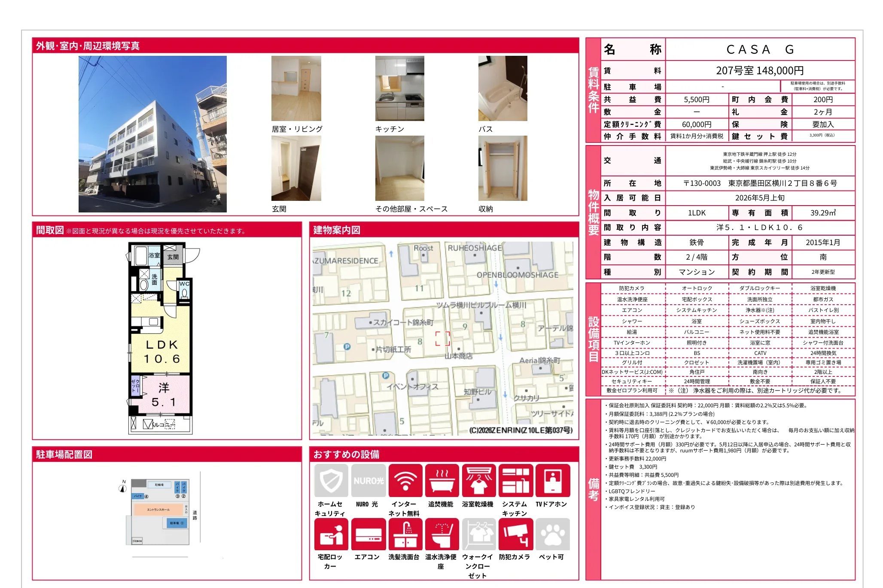The image size is (883, 588).
Task: Click the 宅配ロッカー delivery locker icon
Action: pos(331,534)
